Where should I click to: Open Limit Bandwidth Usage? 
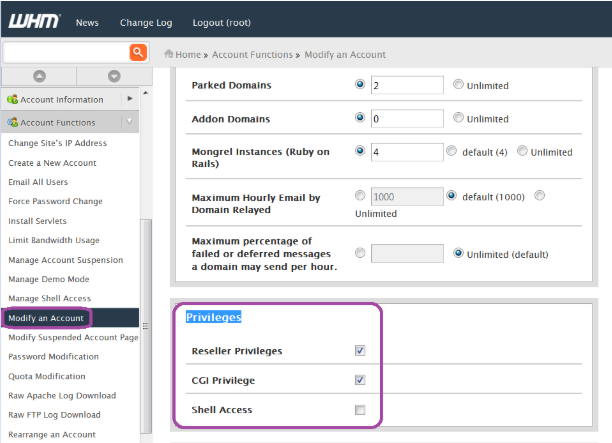pos(54,240)
